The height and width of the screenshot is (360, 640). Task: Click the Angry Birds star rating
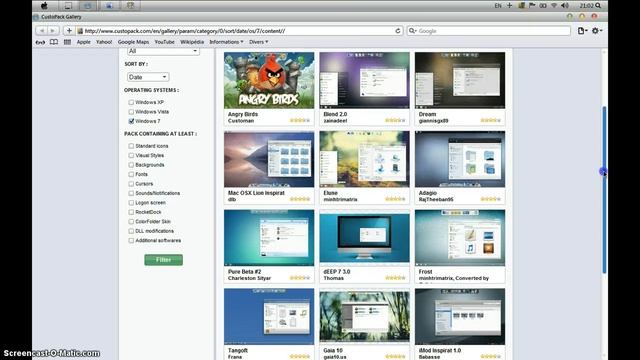[x=300, y=120]
